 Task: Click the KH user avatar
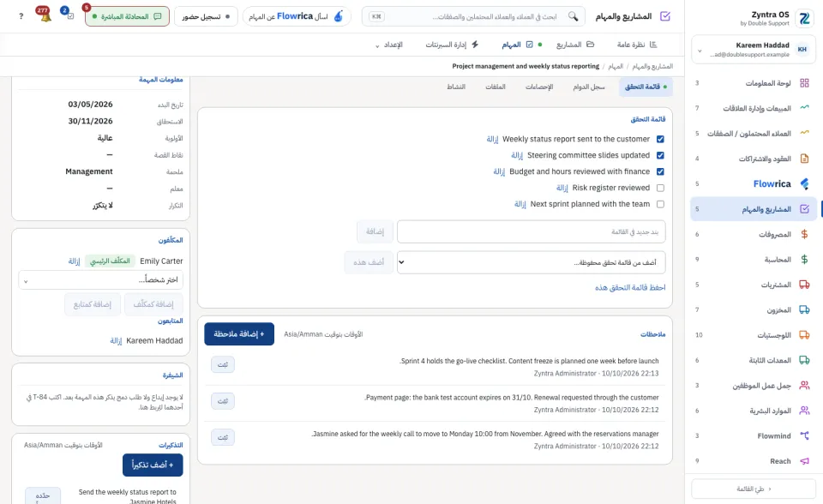coord(802,50)
